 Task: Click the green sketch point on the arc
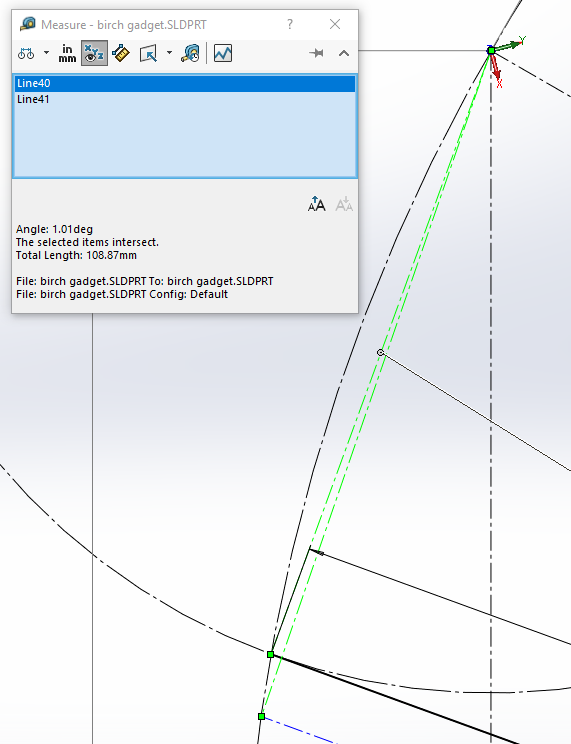271,654
